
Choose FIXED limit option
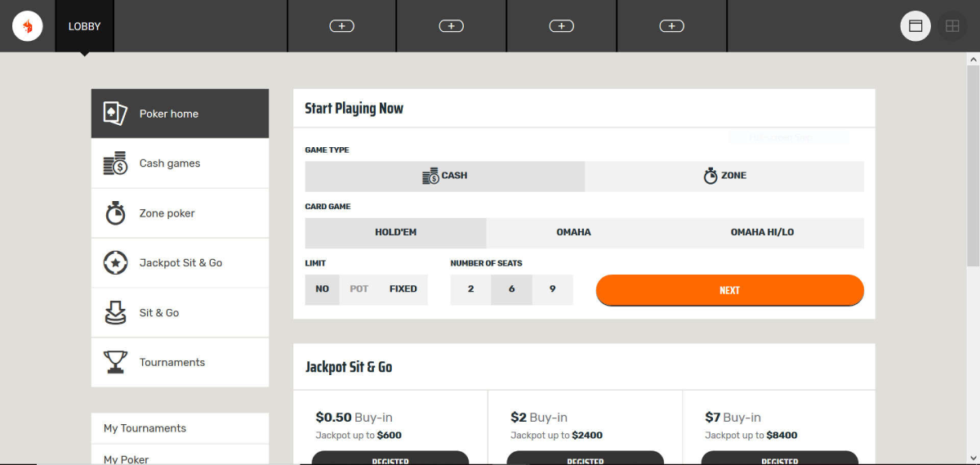[x=403, y=289]
